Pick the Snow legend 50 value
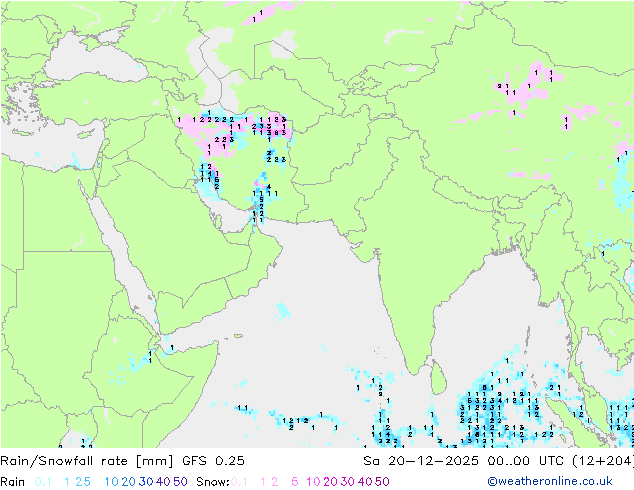This screenshot has height=490, width=634. point(382,482)
